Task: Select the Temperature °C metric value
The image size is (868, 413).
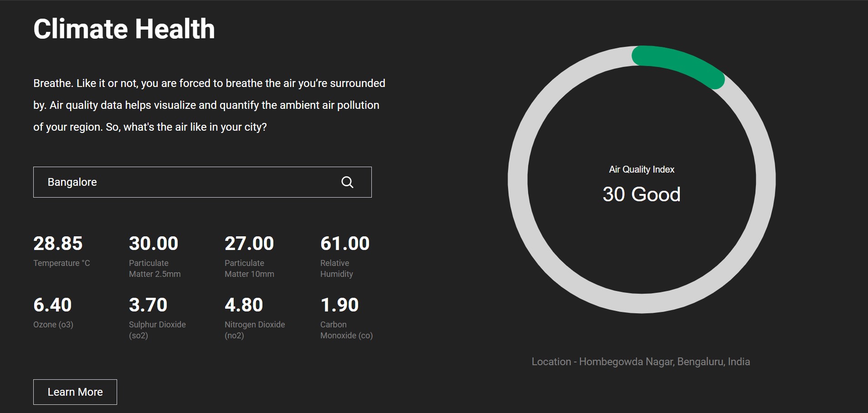Action: (x=57, y=244)
